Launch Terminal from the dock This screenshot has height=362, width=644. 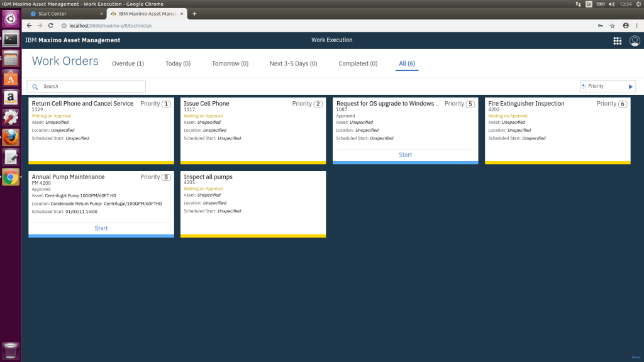11,39
